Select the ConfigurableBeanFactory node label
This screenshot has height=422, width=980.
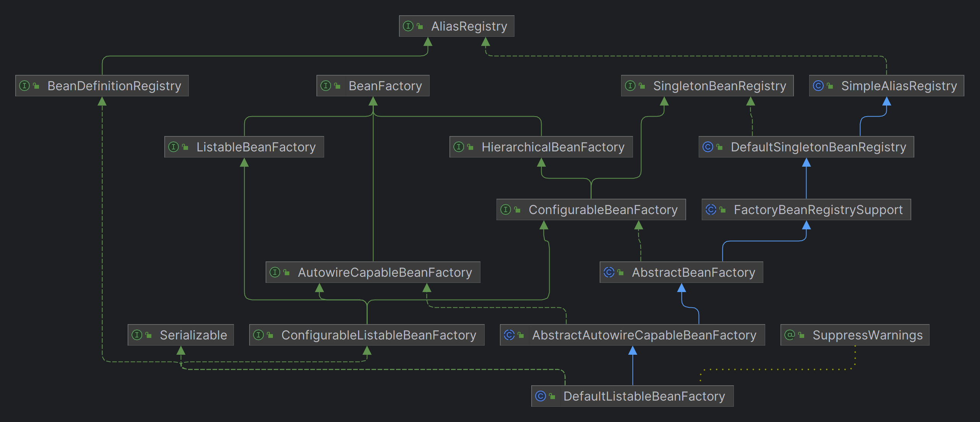603,210
